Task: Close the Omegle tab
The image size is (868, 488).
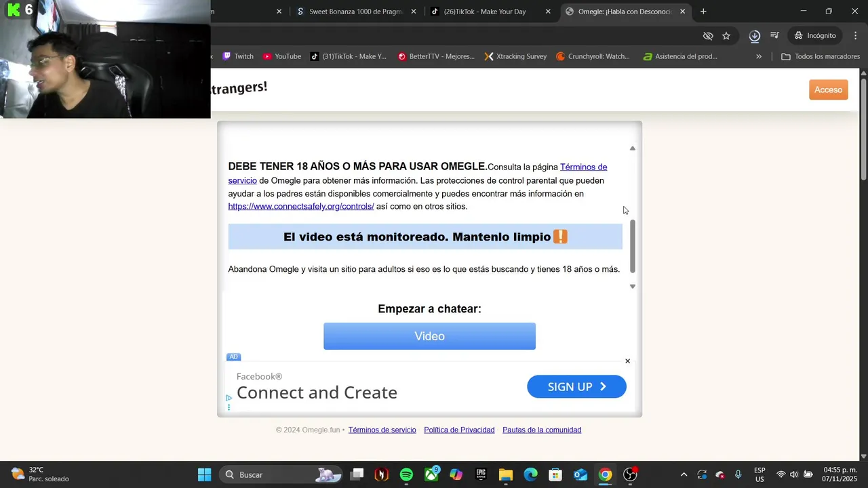Action: [x=682, y=12]
